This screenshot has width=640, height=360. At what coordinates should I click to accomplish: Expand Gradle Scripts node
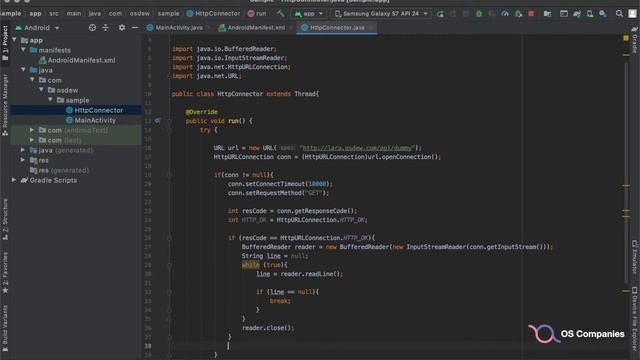point(14,180)
